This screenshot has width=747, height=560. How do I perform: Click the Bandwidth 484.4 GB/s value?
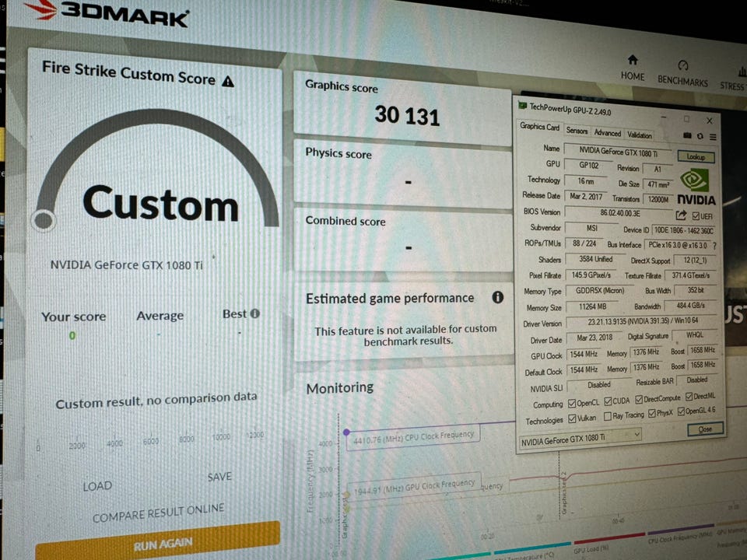pyautogui.click(x=690, y=305)
